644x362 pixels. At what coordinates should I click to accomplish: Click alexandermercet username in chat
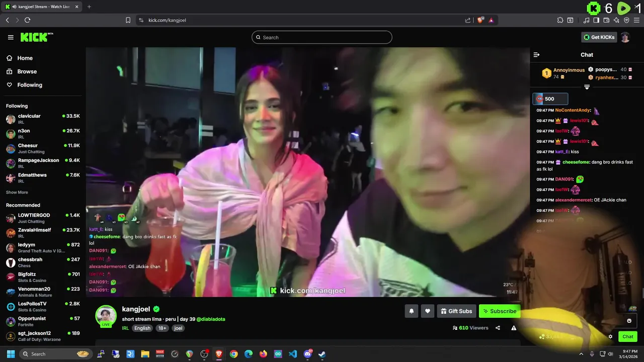pyautogui.click(x=574, y=200)
